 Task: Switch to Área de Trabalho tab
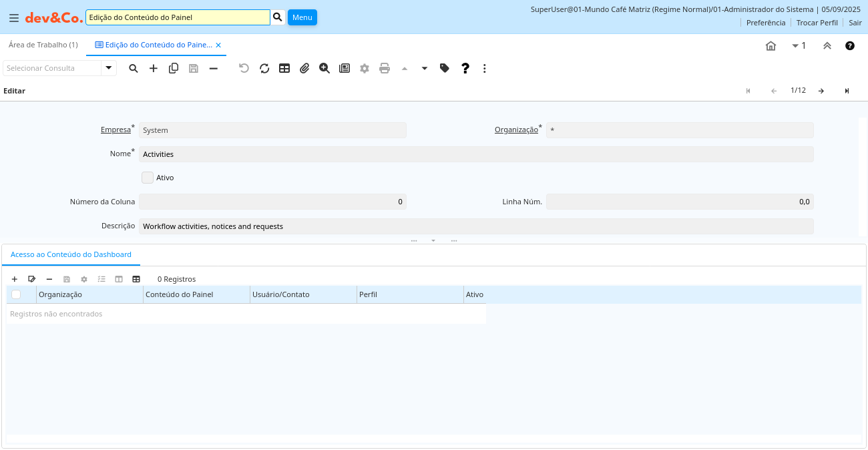click(43, 45)
